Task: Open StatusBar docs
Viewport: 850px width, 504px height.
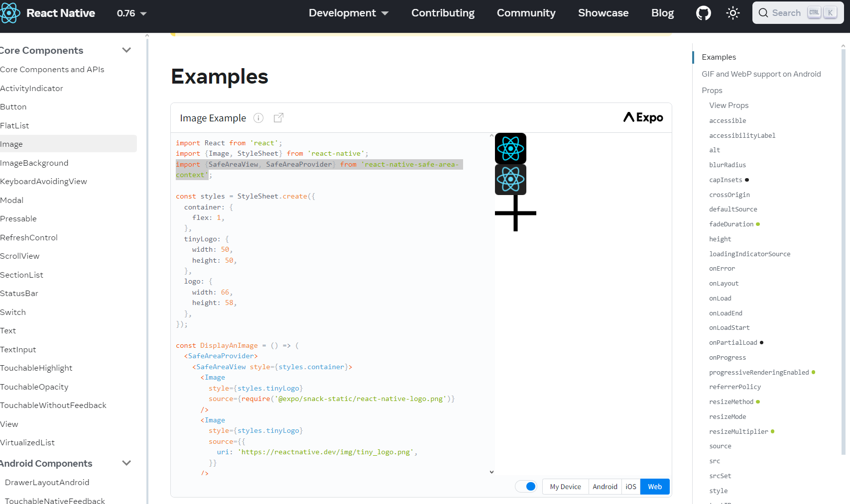Action: click(x=19, y=294)
